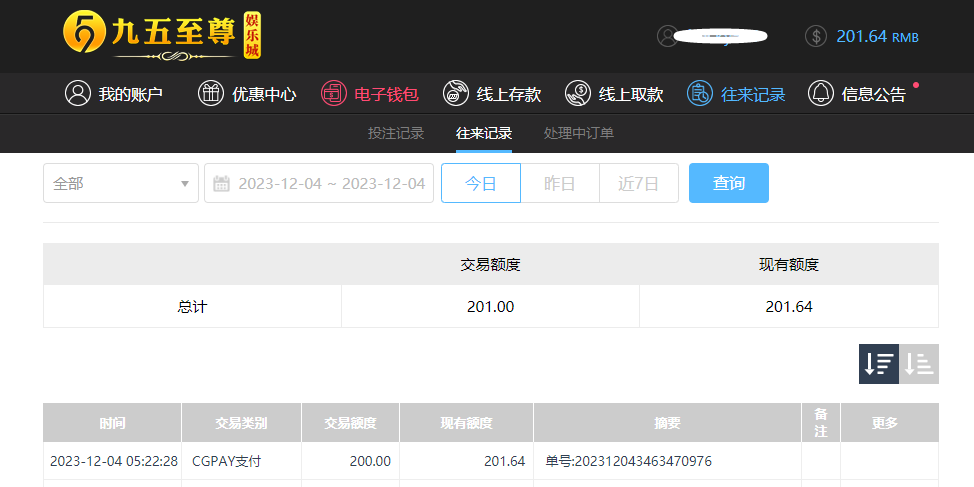974x487 pixels.
Task: Open 信息公告 announcements
Action: (873, 94)
